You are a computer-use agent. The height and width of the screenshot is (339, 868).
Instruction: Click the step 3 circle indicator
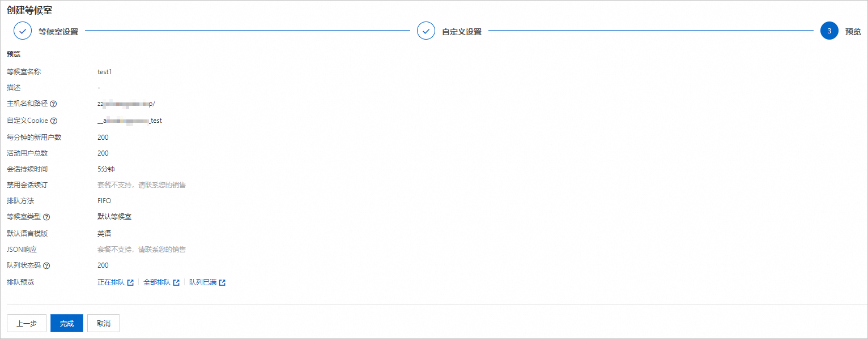[829, 31]
